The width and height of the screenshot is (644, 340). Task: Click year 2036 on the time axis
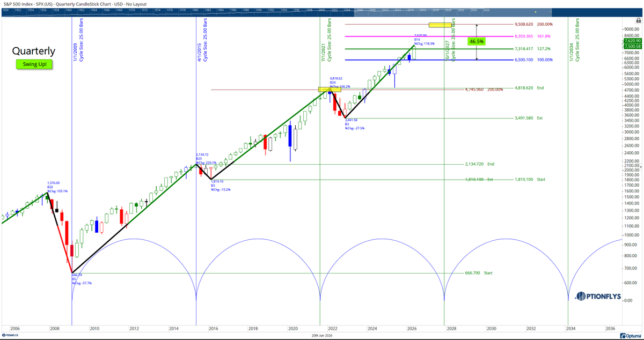tap(610, 328)
